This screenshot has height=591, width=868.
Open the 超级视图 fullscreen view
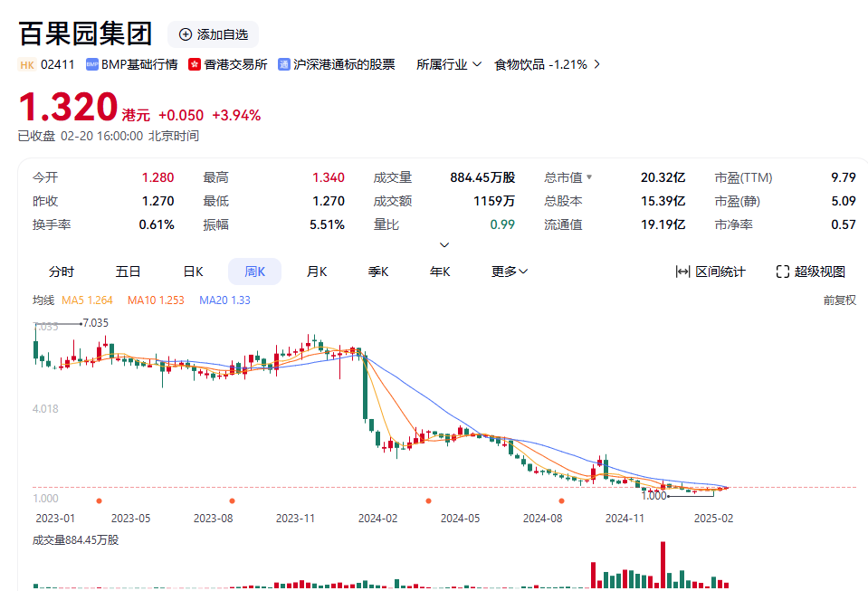pyautogui.click(x=811, y=272)
